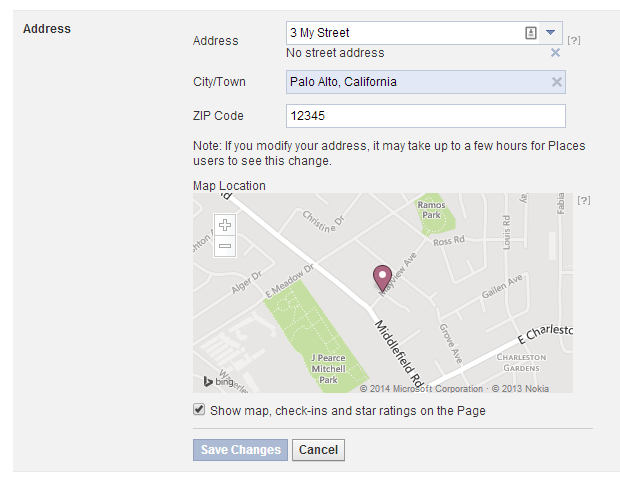Zoom out the map with minus icon
The image size is (620, 480).
tap(225, 246)
